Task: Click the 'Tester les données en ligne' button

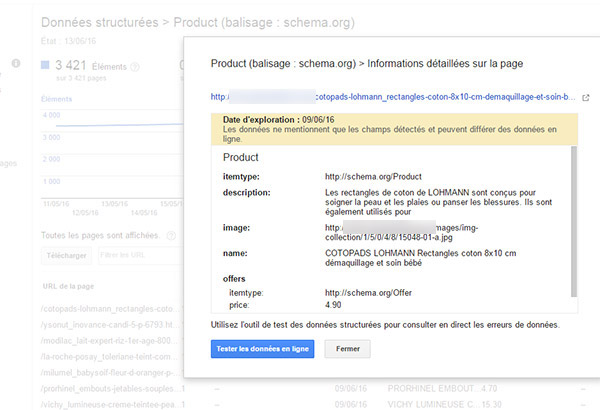Action: (262, 349)
